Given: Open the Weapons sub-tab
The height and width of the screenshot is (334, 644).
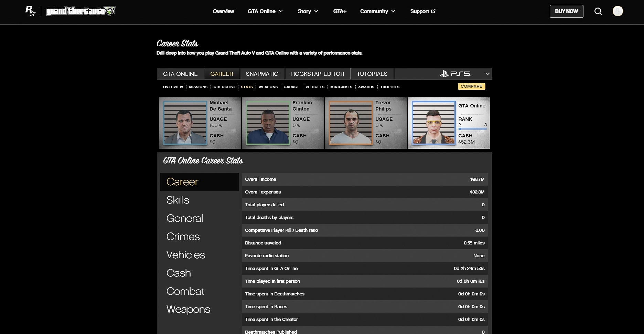Looking at the screenshot, I should coord(268,87).
